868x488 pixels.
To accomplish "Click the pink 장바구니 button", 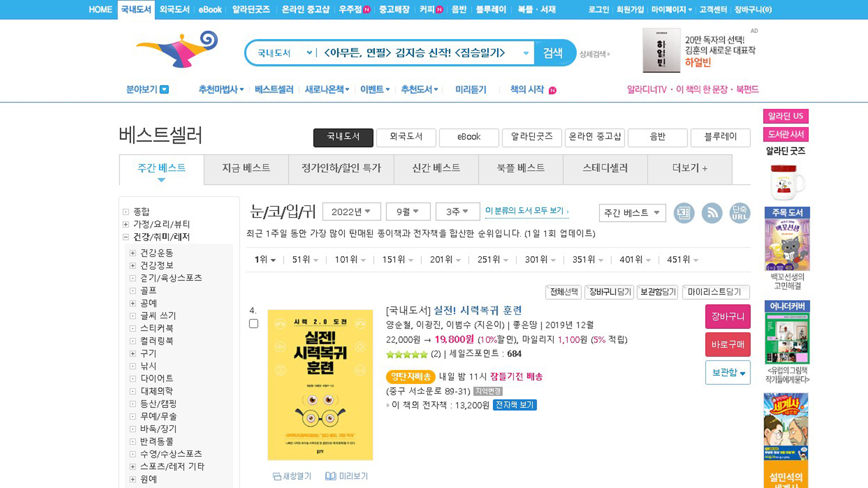I will click(727, 316).
